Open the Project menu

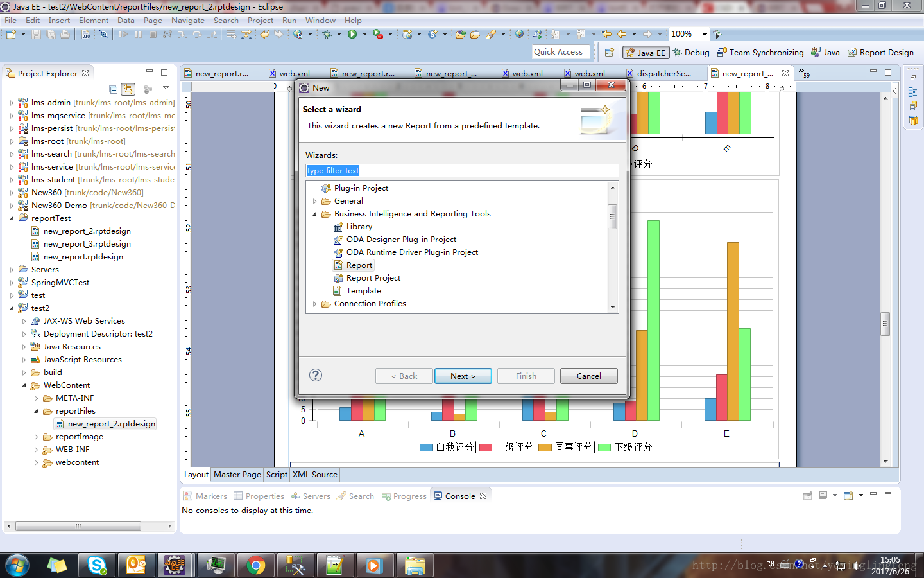[261, 21]
